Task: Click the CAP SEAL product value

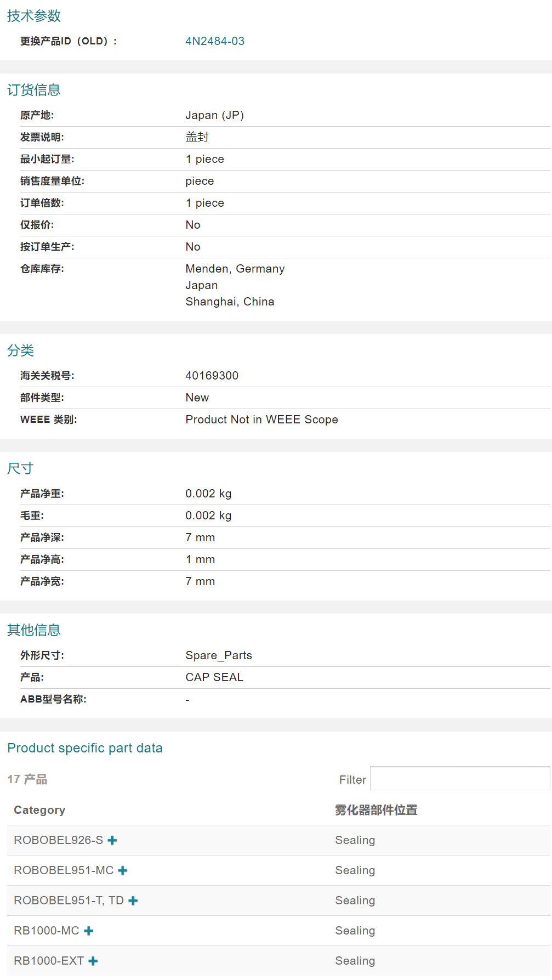Action: 214,677
